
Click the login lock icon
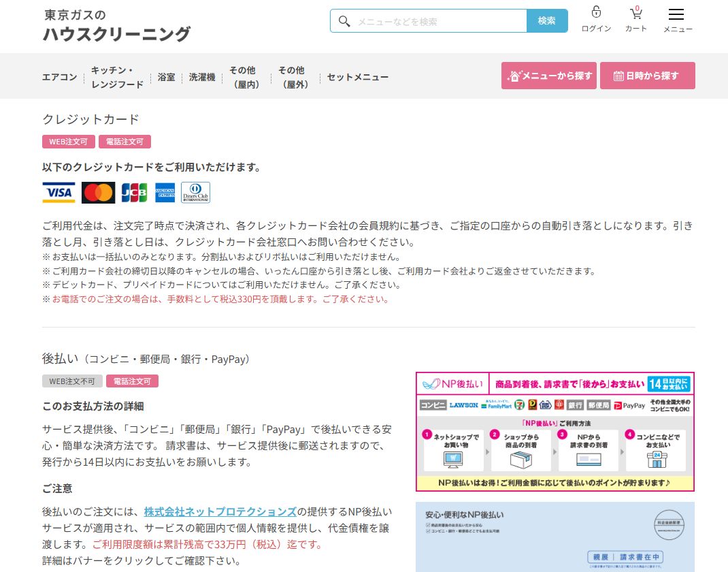point(596,13)
